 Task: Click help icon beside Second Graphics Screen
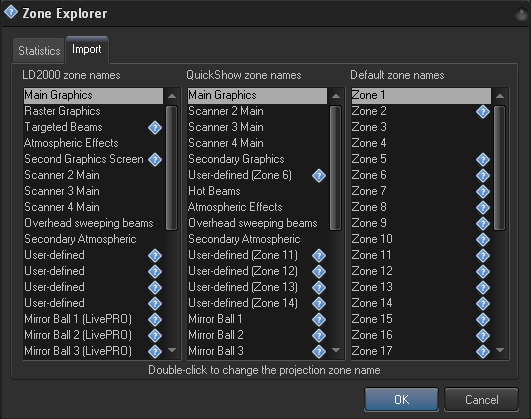155,160
